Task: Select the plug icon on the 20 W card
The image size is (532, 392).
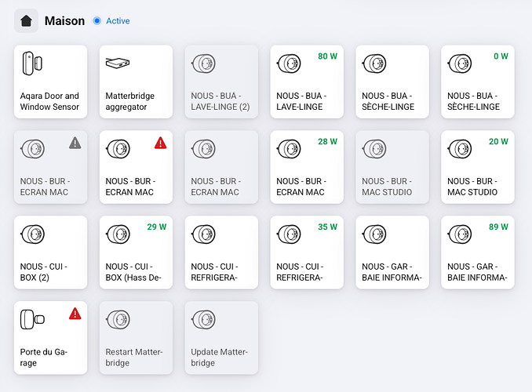Action: (x=460, y=149)
